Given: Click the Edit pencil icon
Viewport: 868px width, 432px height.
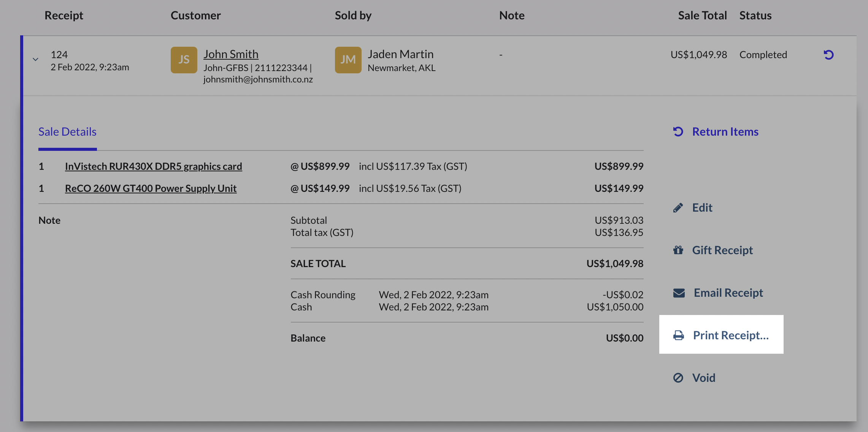Looking at the screenshot, I should [x=678, y=207].
